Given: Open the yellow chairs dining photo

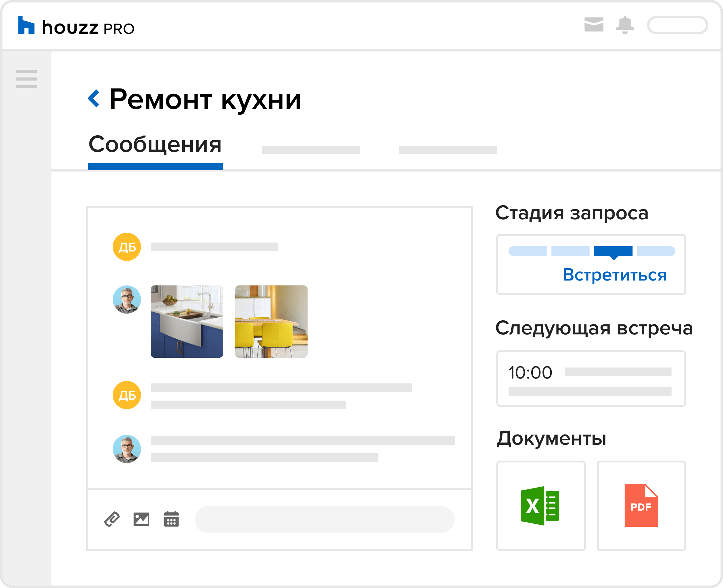Looking at the screenshot, I should pyautogui.click(x=271, y=321).
